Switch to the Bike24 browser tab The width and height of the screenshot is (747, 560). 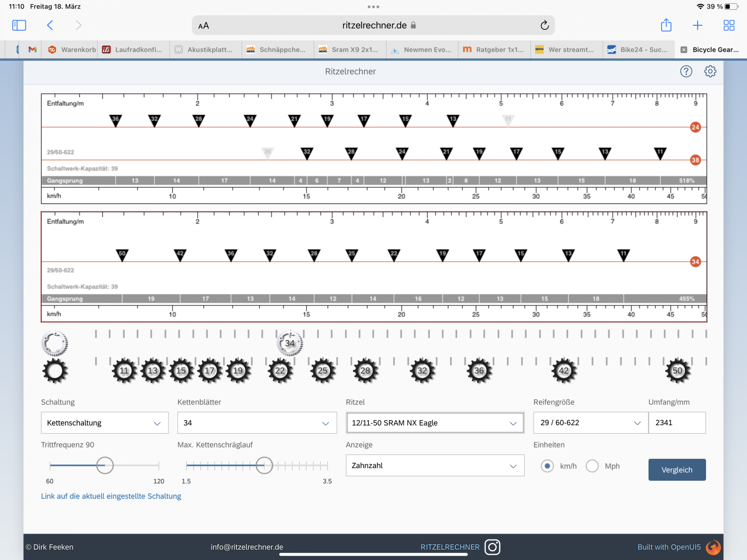(638, 49)
